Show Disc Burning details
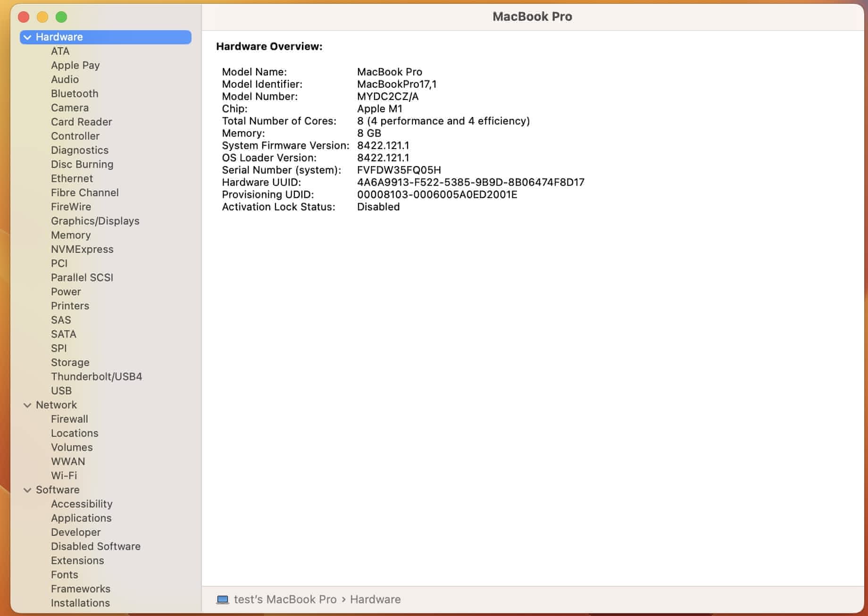 (x=82, y=164)
